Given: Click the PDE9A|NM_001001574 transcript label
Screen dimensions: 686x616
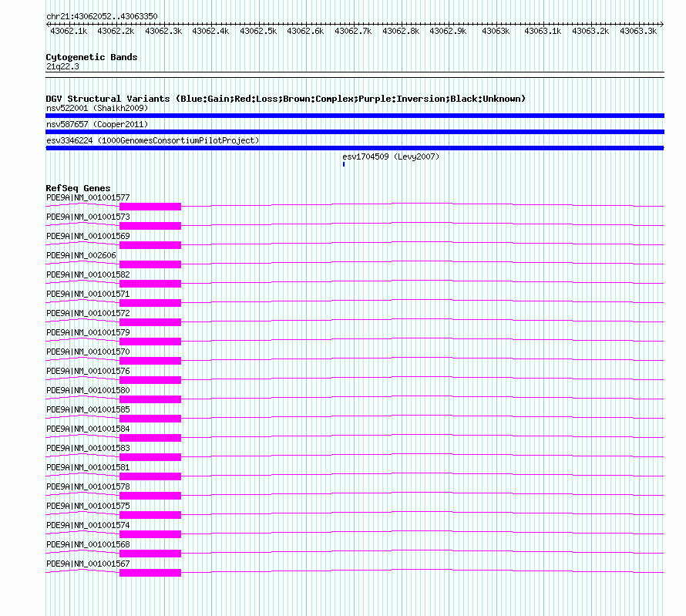Looking at the screenshot, I should (88, 525).
